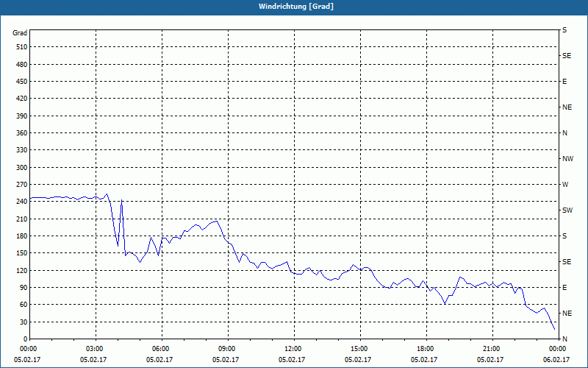Select the SW compass label
588x368 pixels.
567,210
